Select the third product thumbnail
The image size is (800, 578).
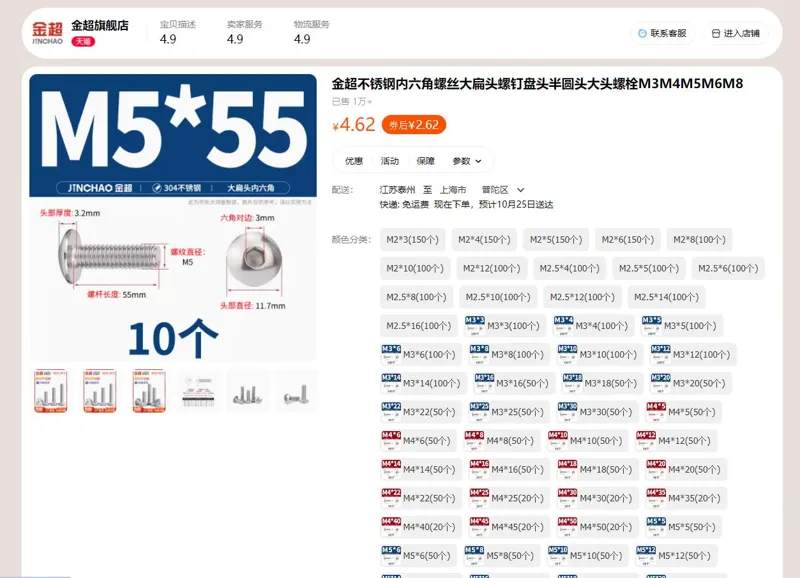[148, 391]
